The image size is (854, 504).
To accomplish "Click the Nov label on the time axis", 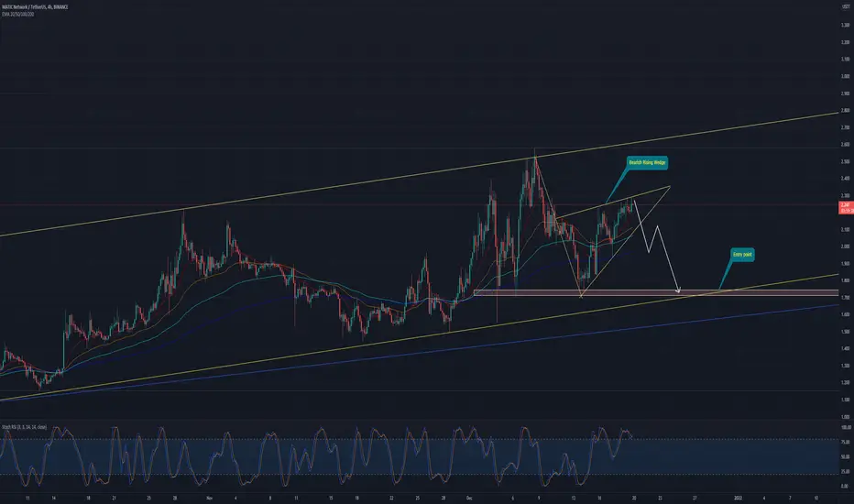I will click(209, 498).
